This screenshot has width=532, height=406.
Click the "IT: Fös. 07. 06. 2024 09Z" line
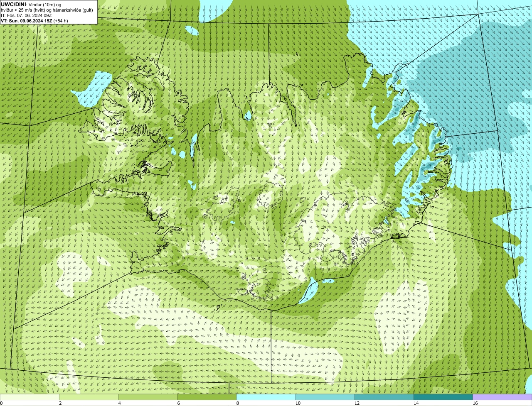(x=26, y=15)
